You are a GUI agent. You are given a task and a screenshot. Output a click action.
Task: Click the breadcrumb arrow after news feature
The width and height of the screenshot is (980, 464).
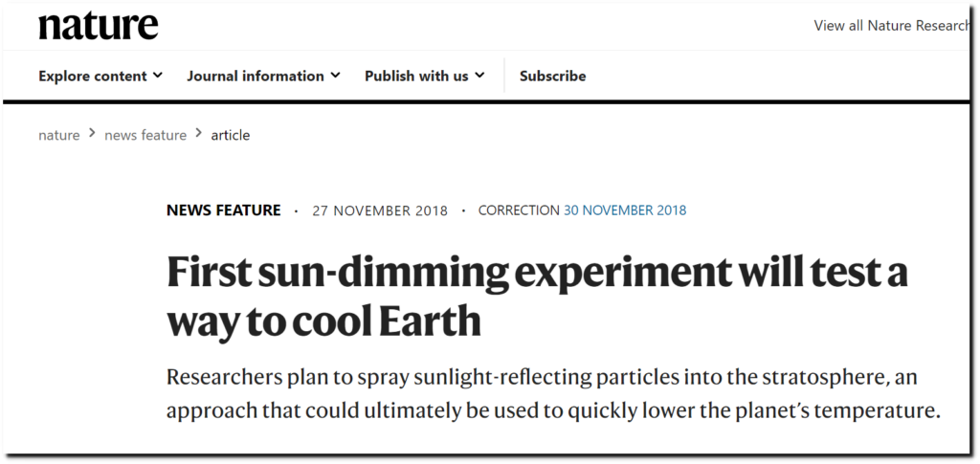pos(199,133)
